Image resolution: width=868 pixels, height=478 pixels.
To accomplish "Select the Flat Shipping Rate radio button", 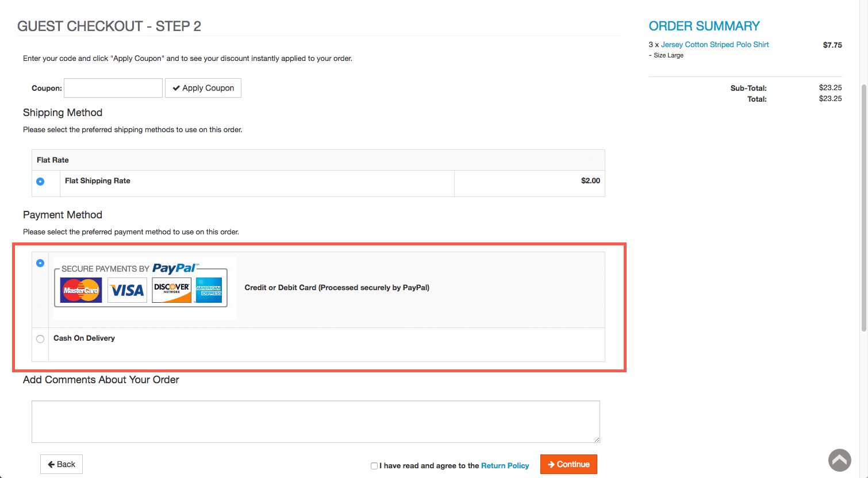I will (x=40, y=182).
